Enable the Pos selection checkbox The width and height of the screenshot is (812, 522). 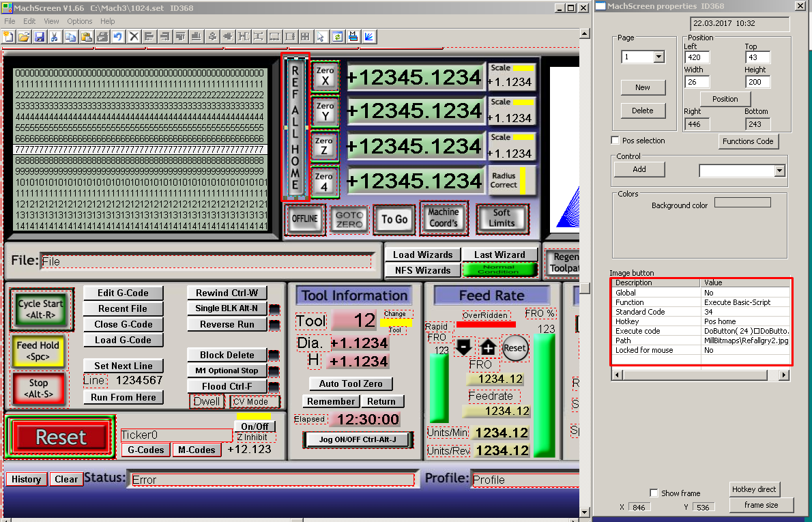(x=615, y=141)
